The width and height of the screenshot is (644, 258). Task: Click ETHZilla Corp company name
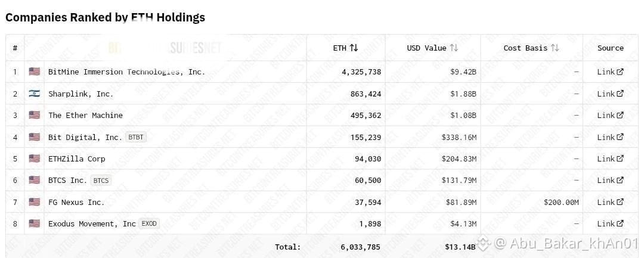click(77, 158)
